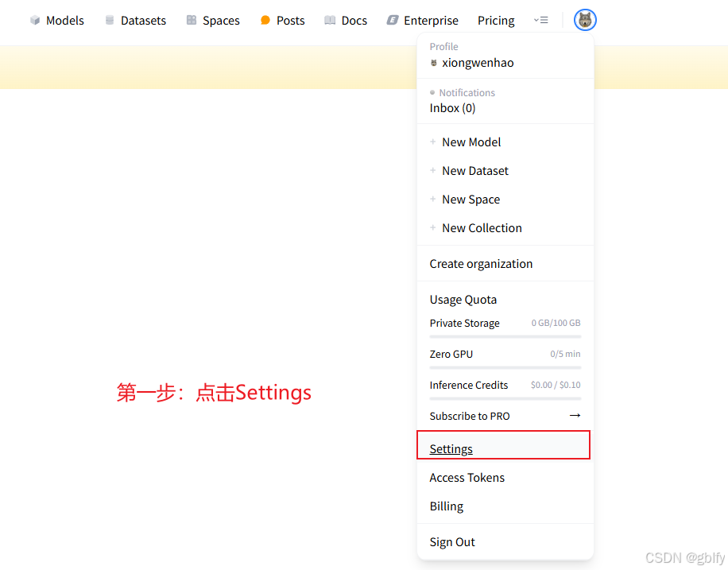
Task: Click the plus icon beside New Space
Action: [x=432, y=200]
